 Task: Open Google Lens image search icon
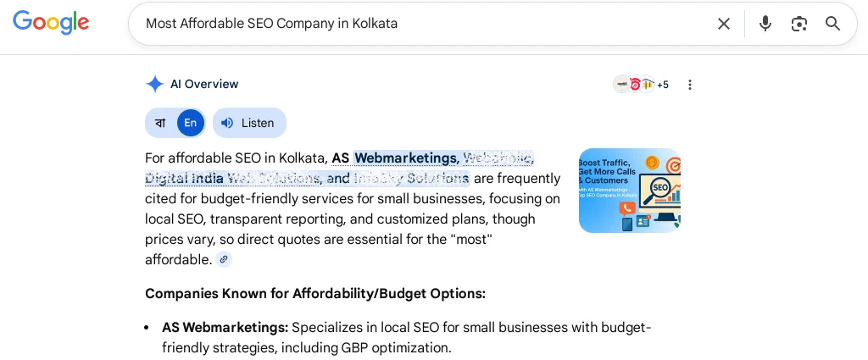[798, 24]
